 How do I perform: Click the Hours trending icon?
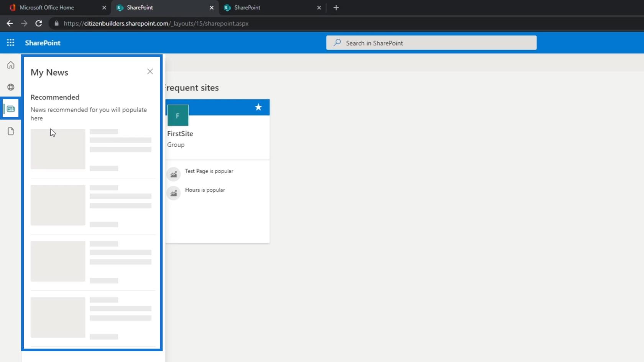point(174,193)
